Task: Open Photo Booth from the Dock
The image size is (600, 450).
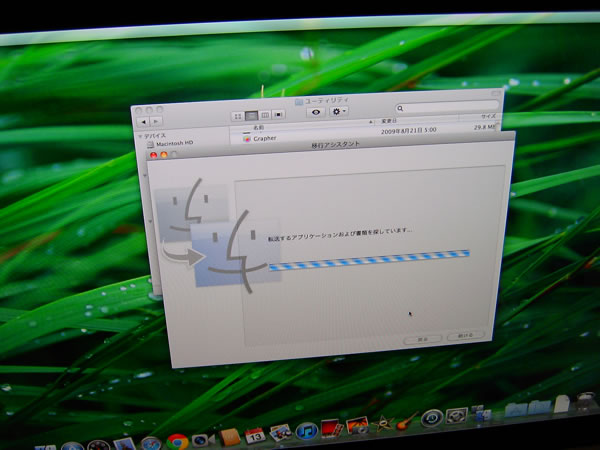Action: coord(332,428)
